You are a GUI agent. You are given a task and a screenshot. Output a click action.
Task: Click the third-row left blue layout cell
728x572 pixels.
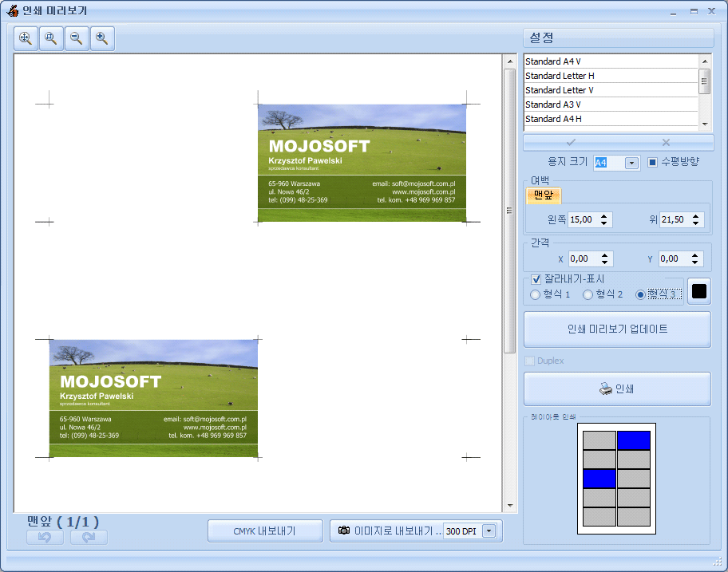click(599, 479)
